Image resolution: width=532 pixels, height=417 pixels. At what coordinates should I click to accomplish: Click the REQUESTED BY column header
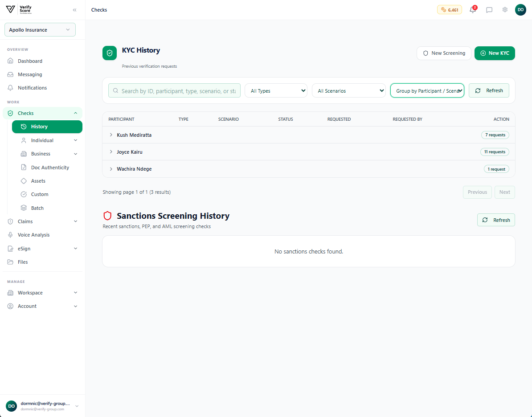(x=407, y=119)
